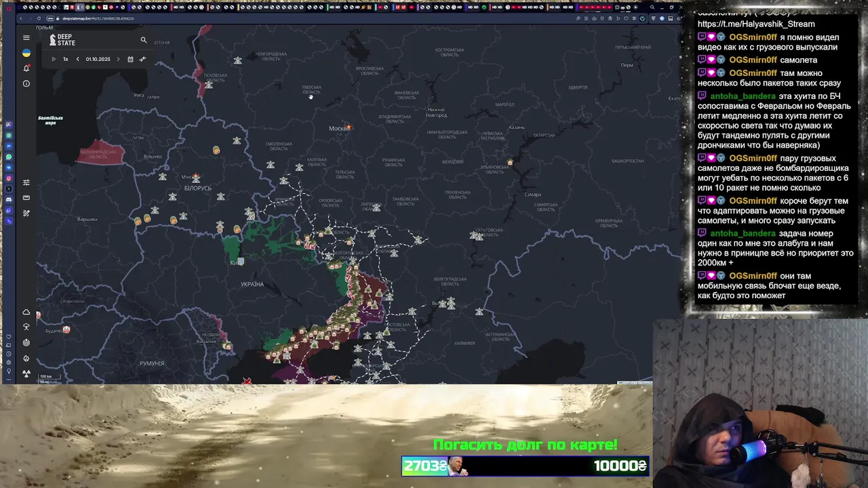Screen dimensions: 868x488
Task: Open the settings gear in the Opera sidebar
Action: 9,362
